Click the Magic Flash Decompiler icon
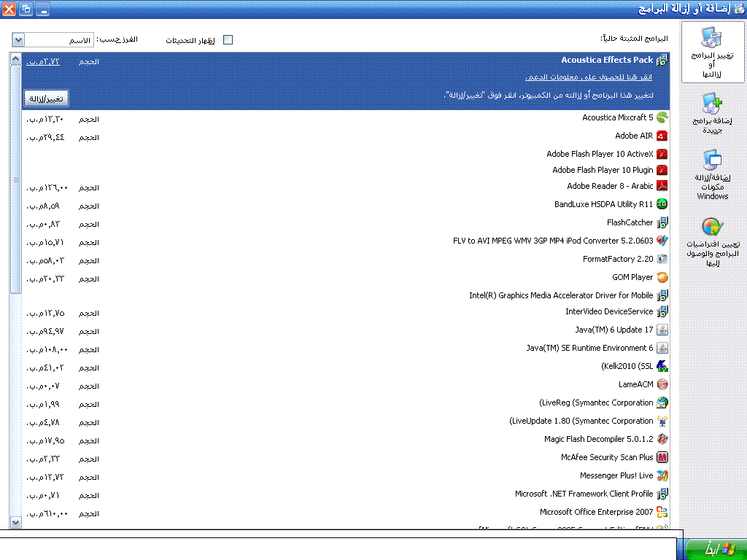The width and height of the screenshot is (747, 560). (x=662, y=439)
